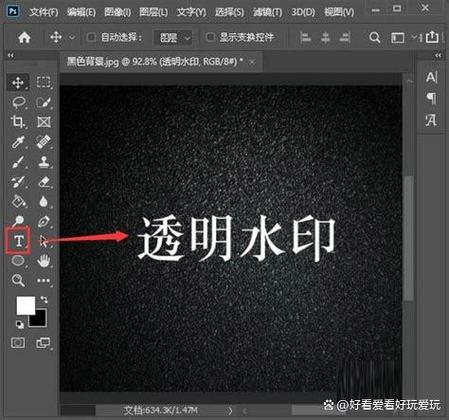Screen dimensions: 449x420
Task: Open the 文字(Y) menu
Action: tap(191, 12)
